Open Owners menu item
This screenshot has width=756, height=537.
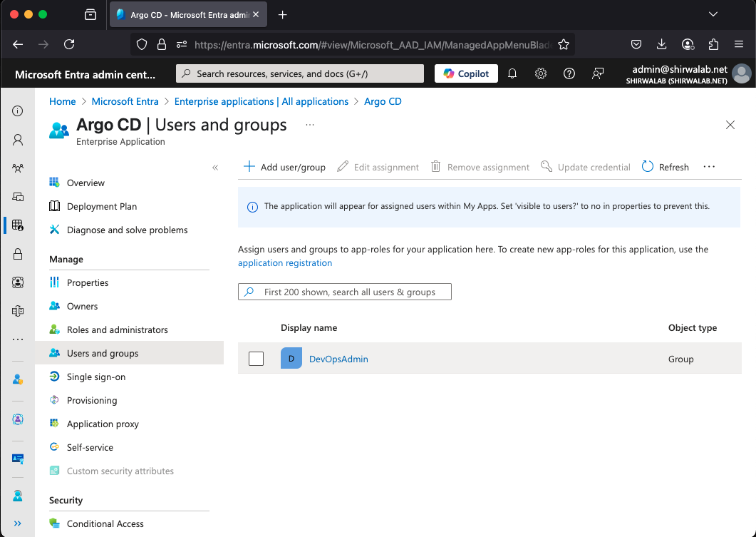click(82, 306)
